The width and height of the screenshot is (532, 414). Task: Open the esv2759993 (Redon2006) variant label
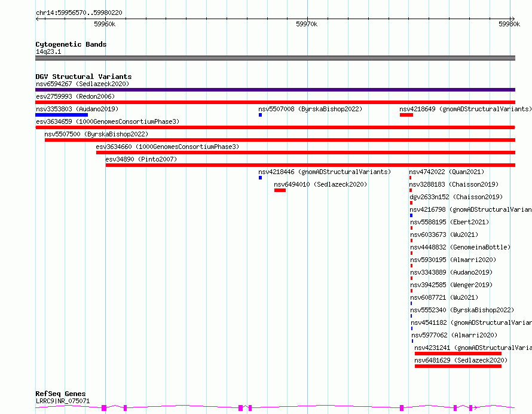click(75, 96)
